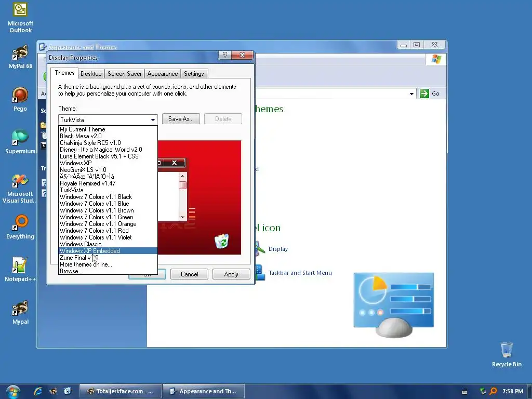Viewport: 532px width, 399px height.
Task: Open the address bar dropdown arrow
Action: (411, 94)
